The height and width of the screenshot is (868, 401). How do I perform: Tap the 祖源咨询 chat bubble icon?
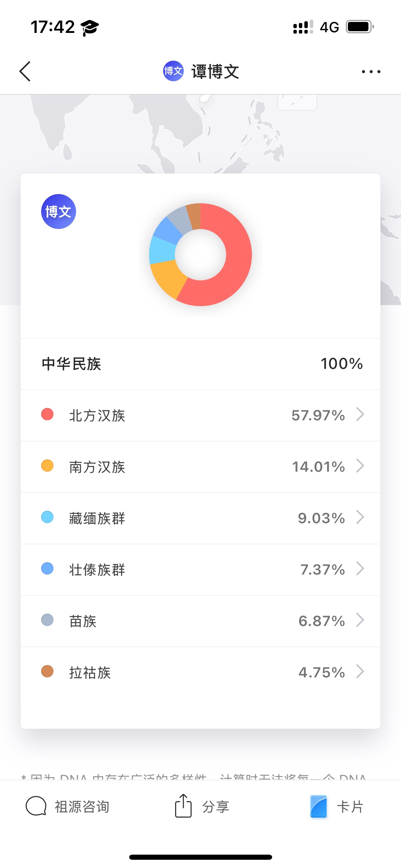[x=36, y=806]
